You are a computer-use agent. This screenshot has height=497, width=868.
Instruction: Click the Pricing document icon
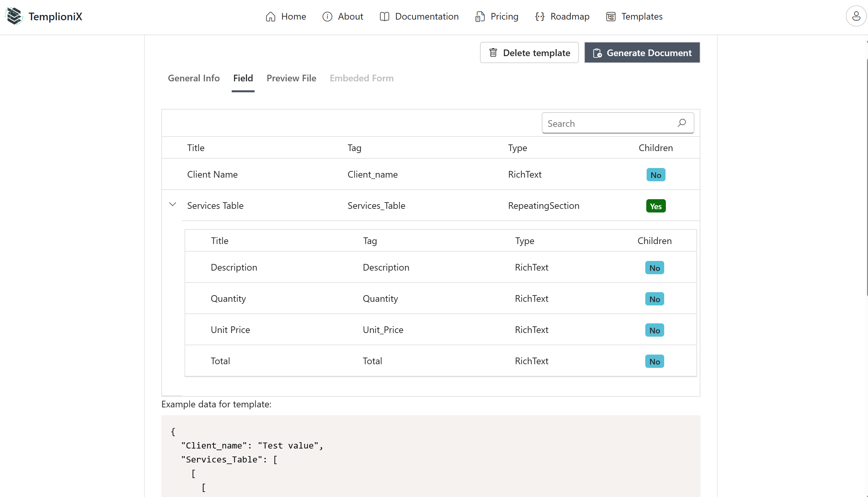tap(480, 16)
